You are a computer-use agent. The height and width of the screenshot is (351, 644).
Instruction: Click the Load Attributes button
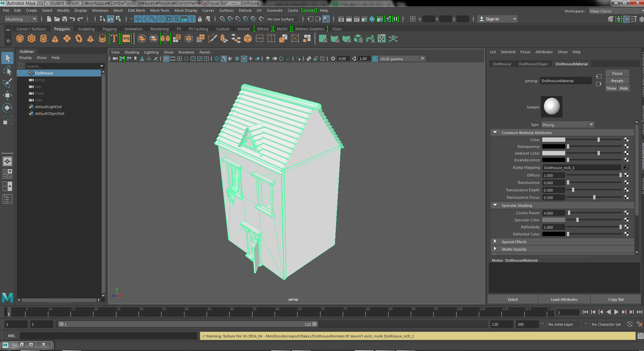[x=564, y=299]
